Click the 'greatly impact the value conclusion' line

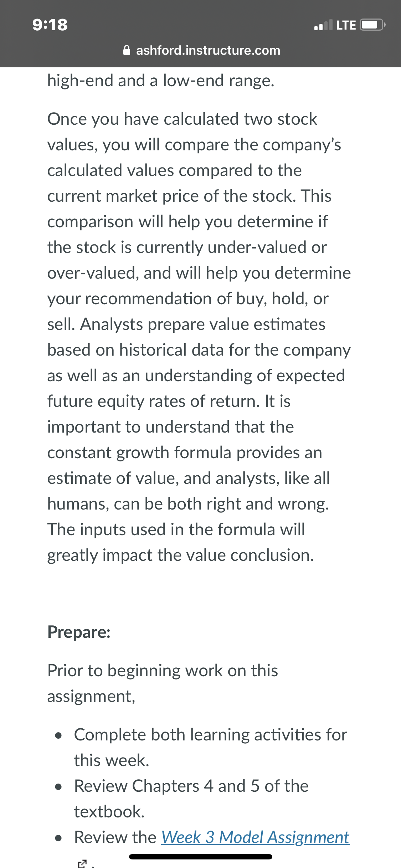(x=181, y=555)
